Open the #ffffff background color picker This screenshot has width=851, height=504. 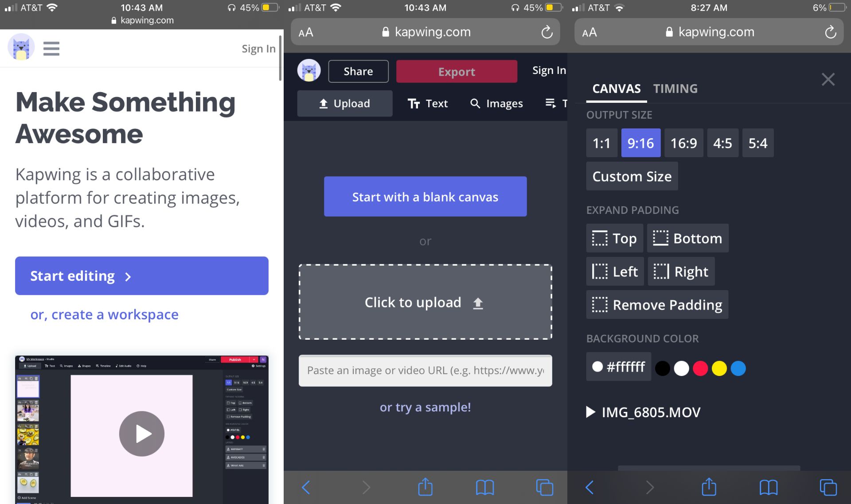pos(618,367)
